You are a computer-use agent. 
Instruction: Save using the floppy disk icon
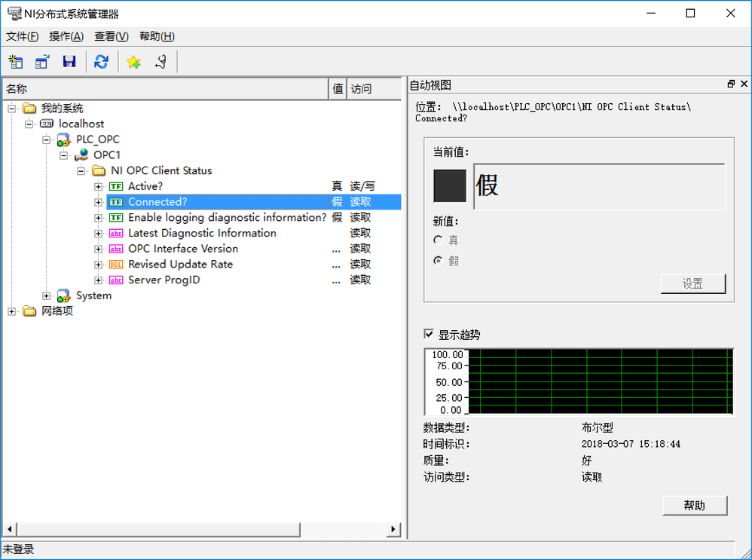69,61
